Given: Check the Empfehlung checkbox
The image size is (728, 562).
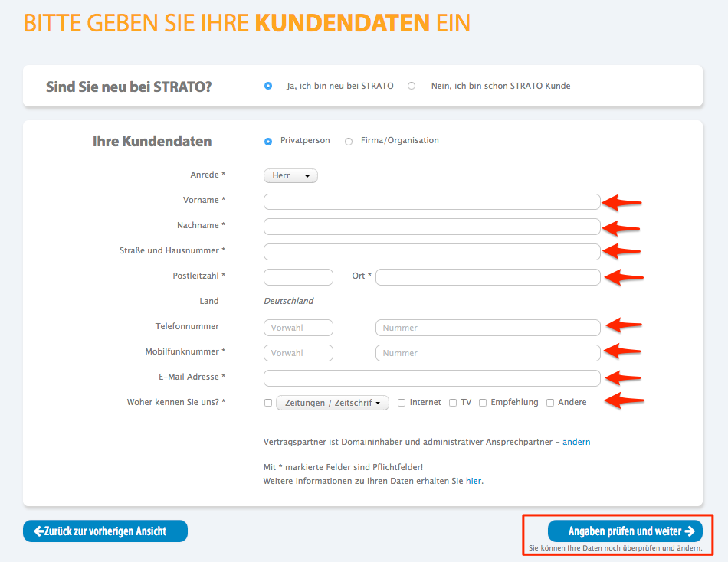Looking at the screenshot, I should click(483, 403).
